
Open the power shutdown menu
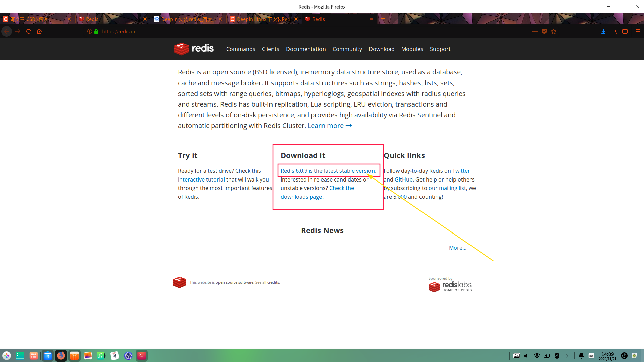pos(624,356)
